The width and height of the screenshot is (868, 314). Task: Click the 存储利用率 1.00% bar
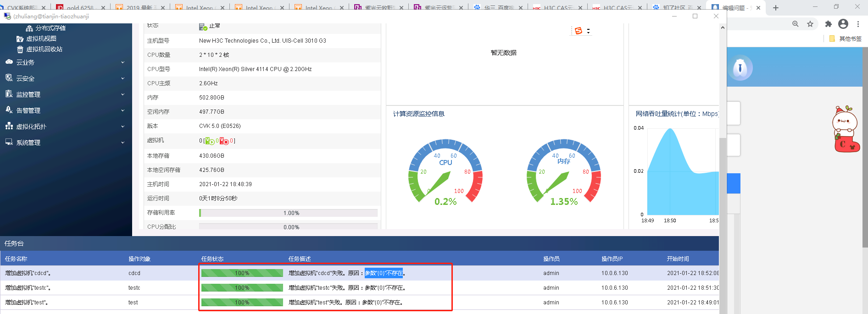point(288,213)
